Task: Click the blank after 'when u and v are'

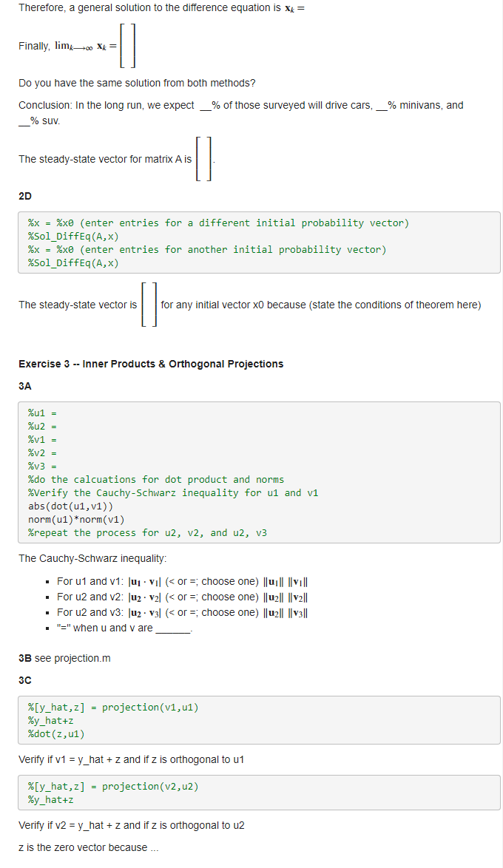Action: (173, 628)
